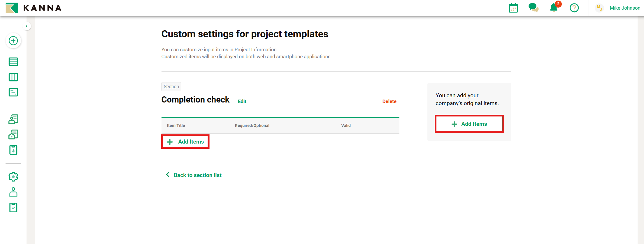The height and width of the screenshot is (244, 644).
Task: Open the settings gear icon in sidebar
Action: pos(13,177)
